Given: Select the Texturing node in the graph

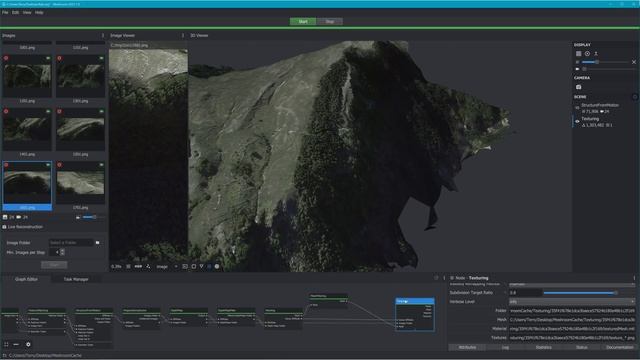Looking at the screenshot, I should point(415,314).
